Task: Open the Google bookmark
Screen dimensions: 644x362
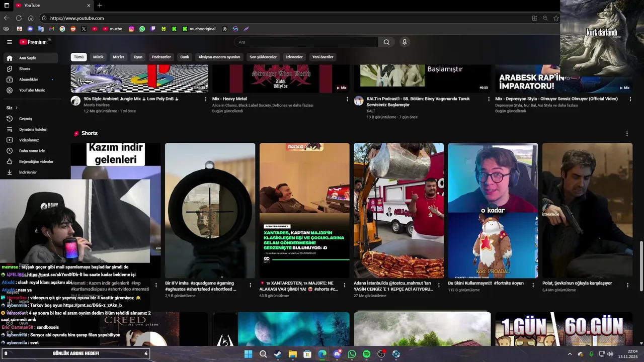Action: [62, 29]
